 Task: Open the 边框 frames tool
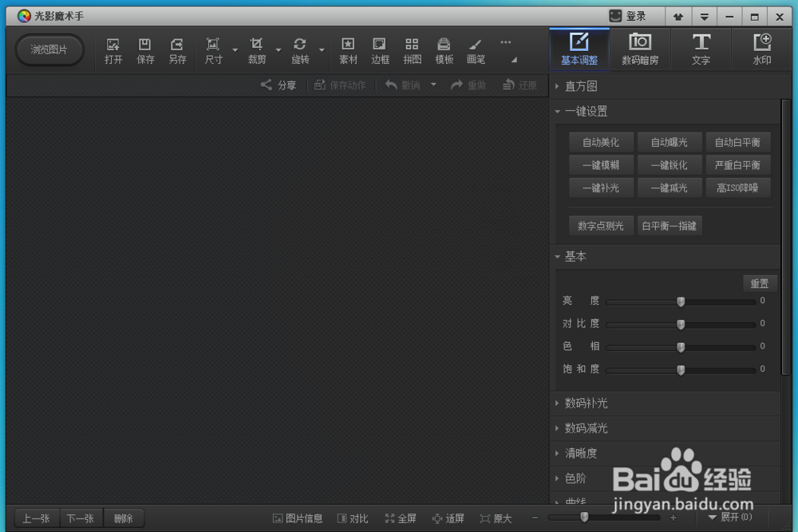tap(380, 49)
